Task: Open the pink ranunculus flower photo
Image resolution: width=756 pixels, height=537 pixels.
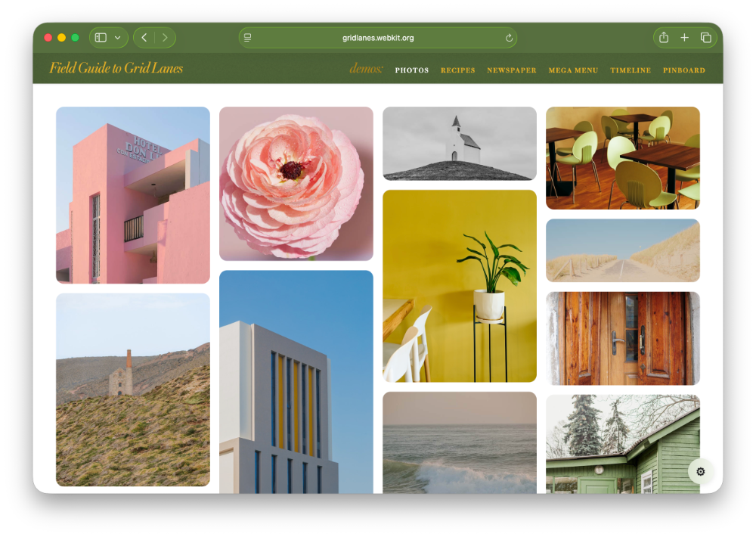Action: pos(296,183)
